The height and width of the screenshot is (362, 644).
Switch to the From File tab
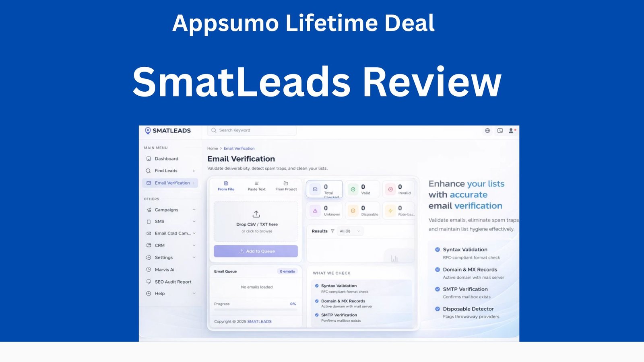point(226,186)
